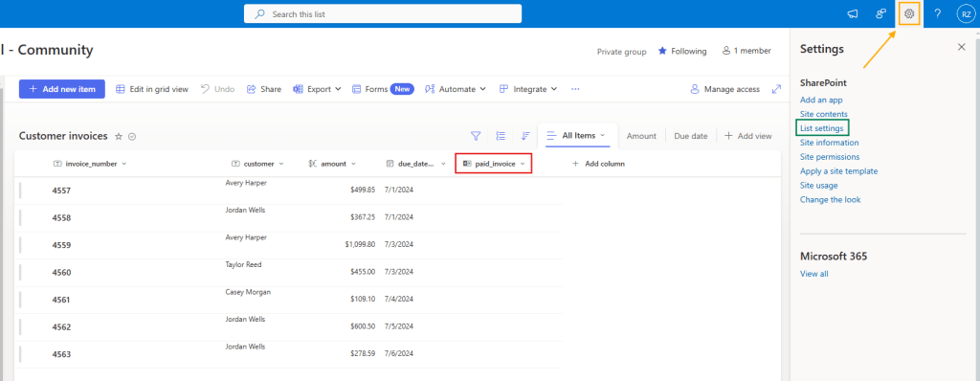This screenshot has width=980, height=381.
Task: Favorite the Customer invoices list star
Action: tap(119, 136)
